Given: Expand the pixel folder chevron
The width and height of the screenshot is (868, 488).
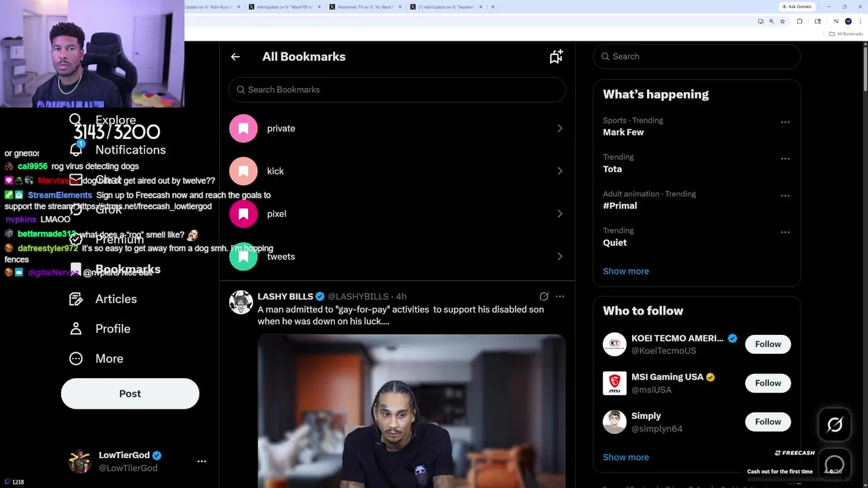Looking at the screenshot, I should click(559, 214).
